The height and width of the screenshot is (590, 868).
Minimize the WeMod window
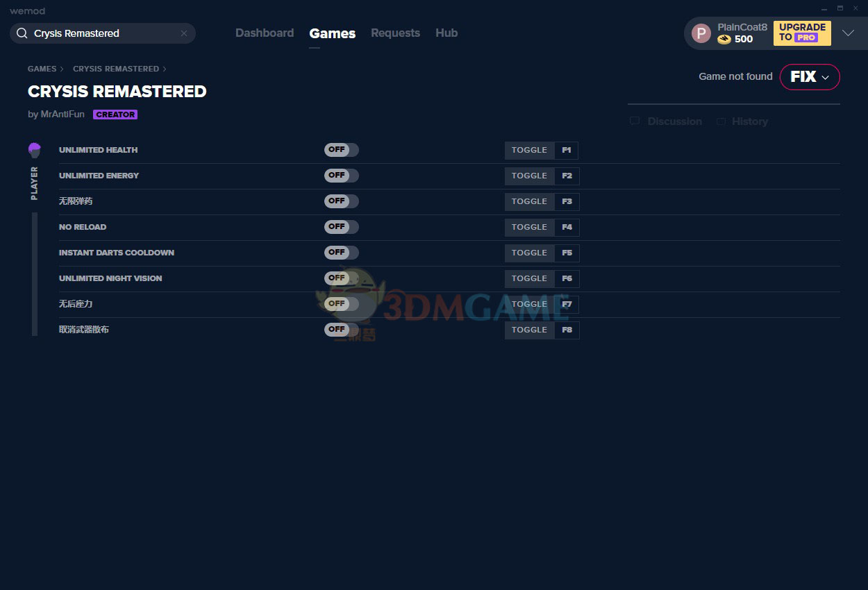tap(825, 8)
